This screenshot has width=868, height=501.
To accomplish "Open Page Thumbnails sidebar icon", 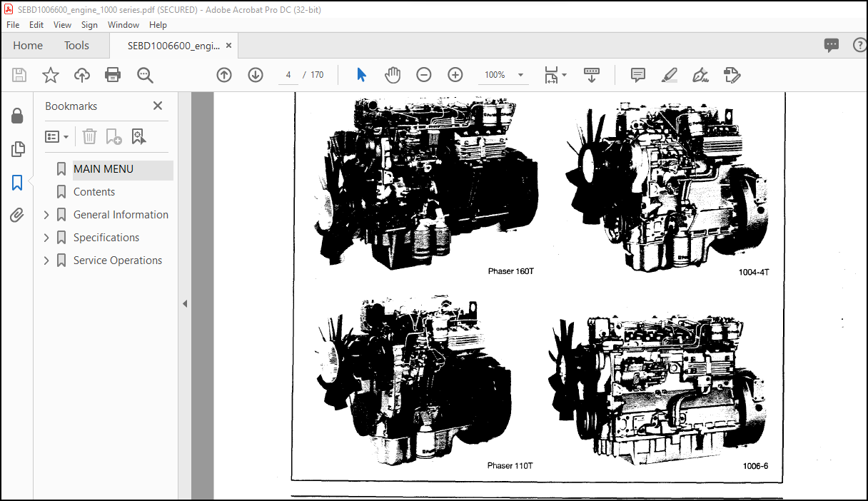I will tap(17, 149).
